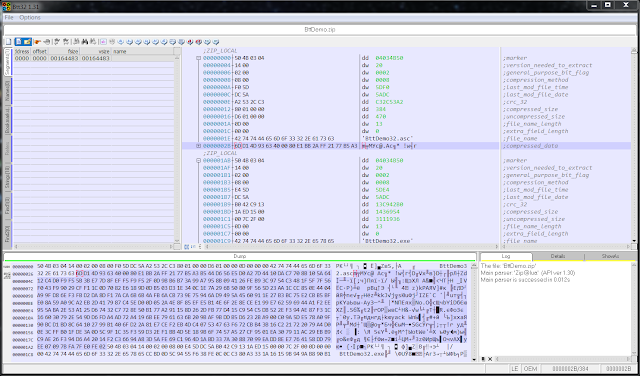Select the BttDemo.zip file tab
Viewport: 640px width, 376px height.
[x=320, y=30]
